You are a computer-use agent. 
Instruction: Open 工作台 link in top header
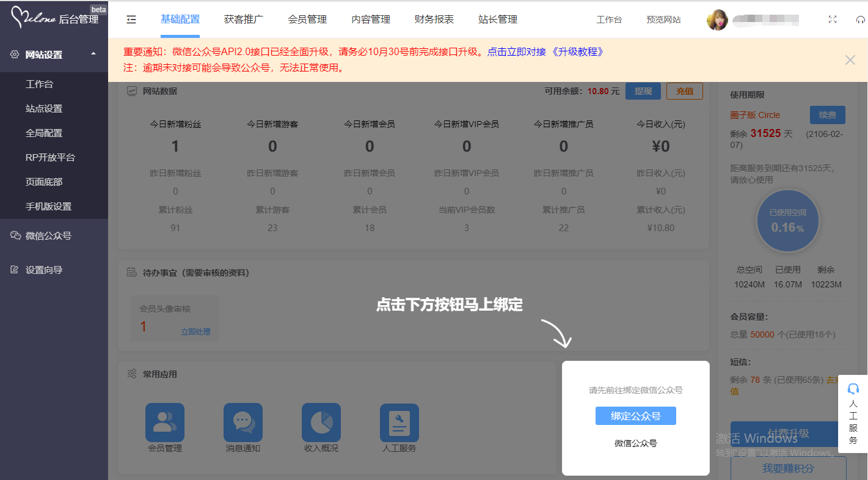coord(609,20)
